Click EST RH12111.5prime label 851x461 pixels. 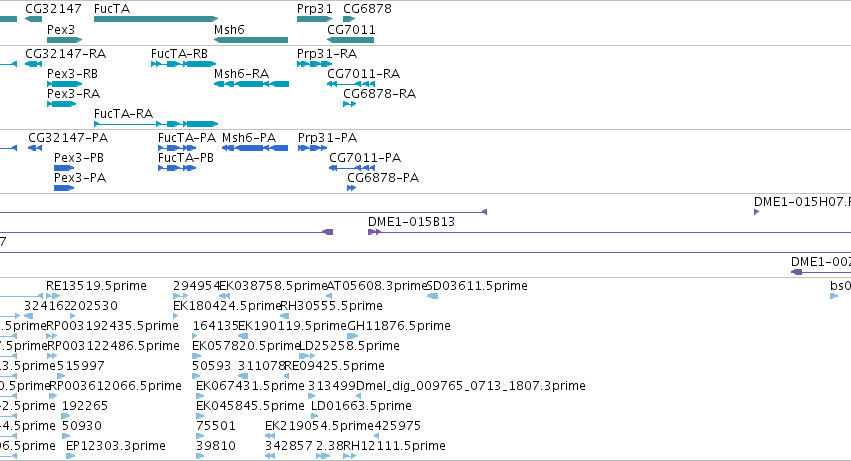click(395, 446)
